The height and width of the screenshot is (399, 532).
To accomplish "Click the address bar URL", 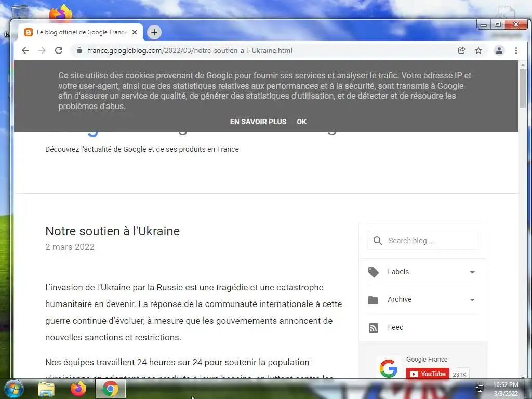I will point(190,50).
